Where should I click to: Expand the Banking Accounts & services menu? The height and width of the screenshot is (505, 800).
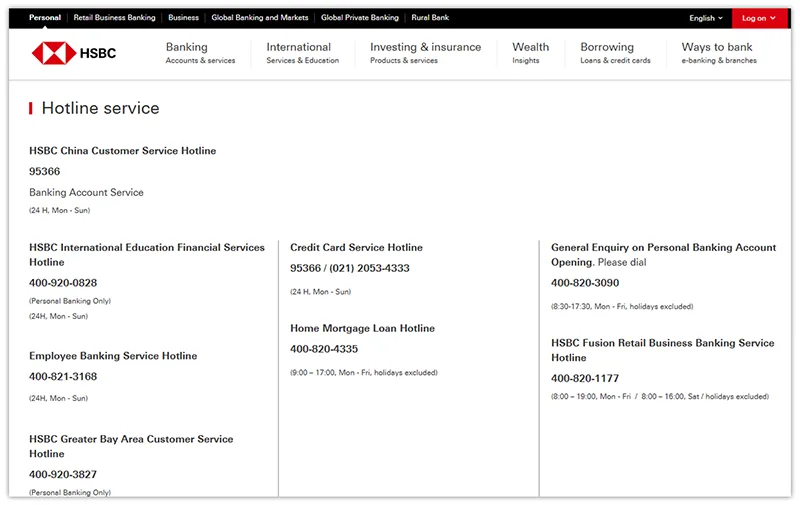pyautogui.click(x=200, y=53)
